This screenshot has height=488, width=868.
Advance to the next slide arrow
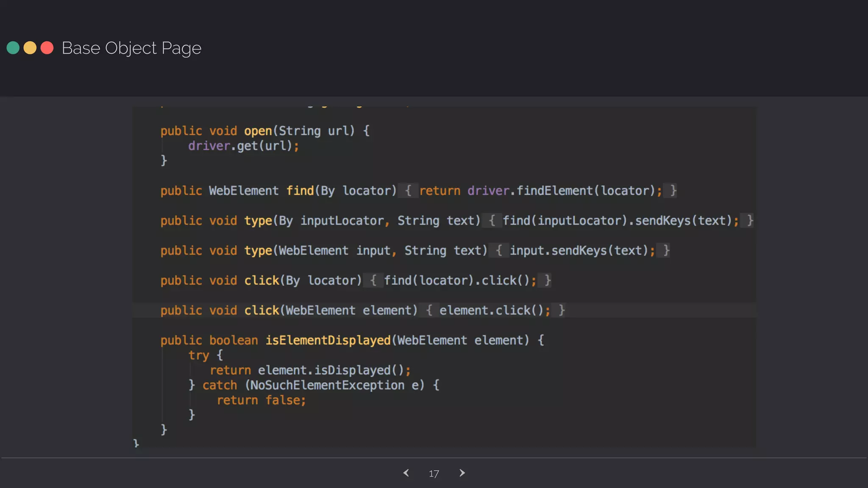point(462,473)
